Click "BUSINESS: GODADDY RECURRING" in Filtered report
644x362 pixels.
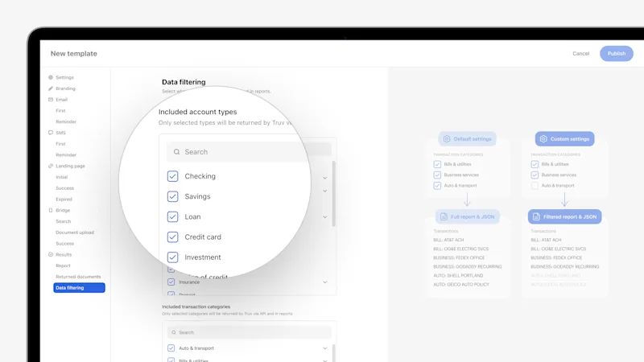pos(565,267)
